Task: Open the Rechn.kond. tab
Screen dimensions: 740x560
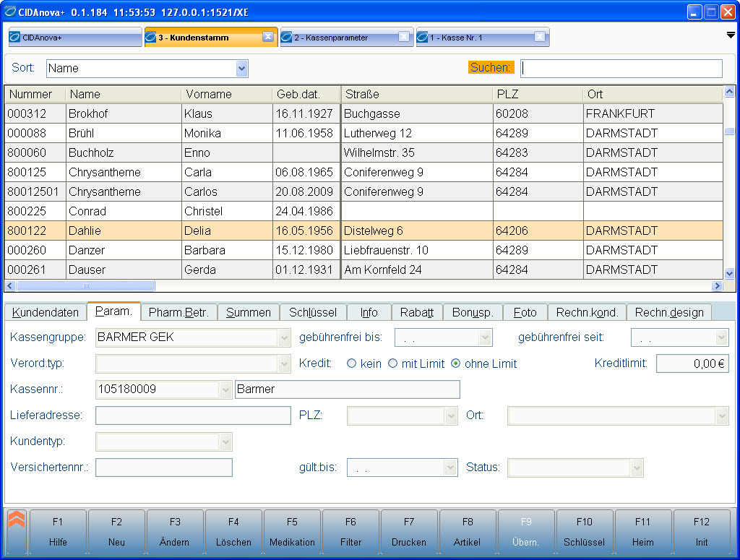Action: 587,312
